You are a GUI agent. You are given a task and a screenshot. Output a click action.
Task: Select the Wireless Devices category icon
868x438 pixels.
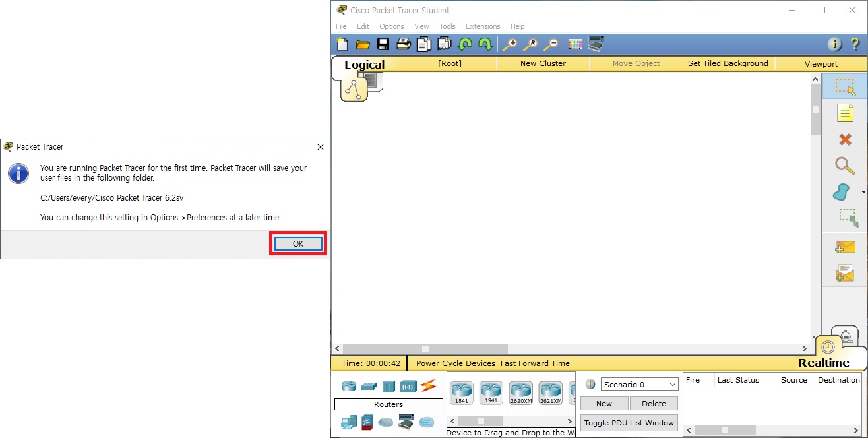tap(408, 387)
